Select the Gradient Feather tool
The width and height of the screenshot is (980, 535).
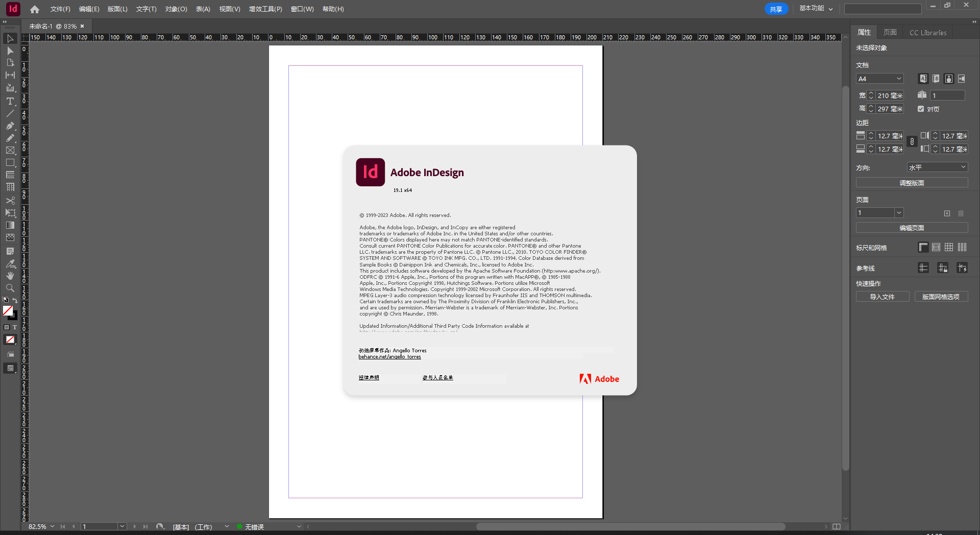click(x=10, y=237)
